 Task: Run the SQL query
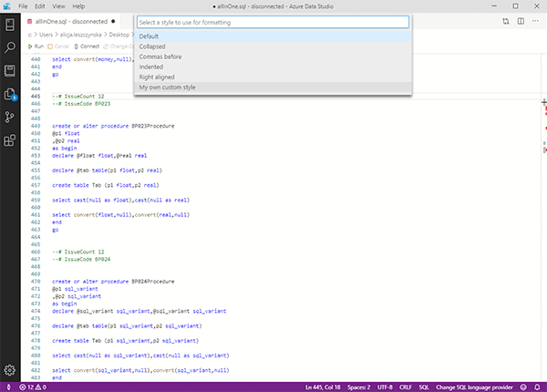(36, 46)
